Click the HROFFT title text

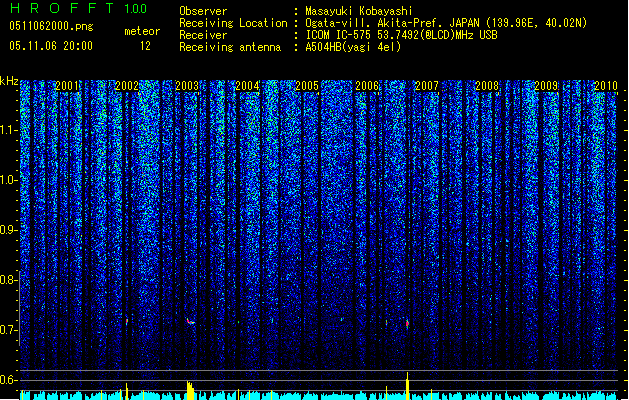point(62,8)
